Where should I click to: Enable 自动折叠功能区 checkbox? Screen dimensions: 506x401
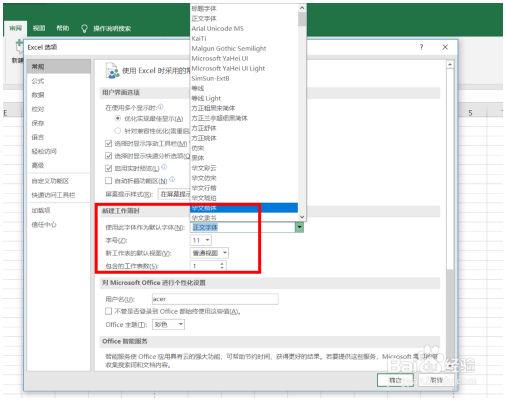[108, 180]
